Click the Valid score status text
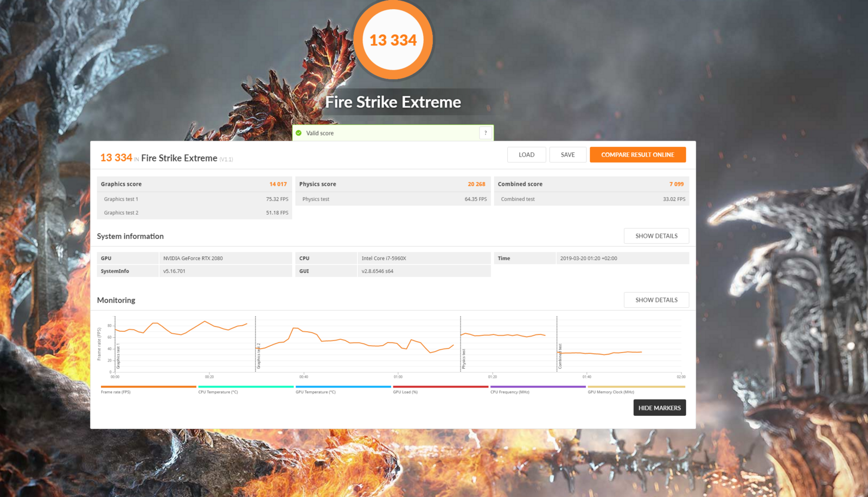This screenshot has width=868, height=497. pos(320,133)
